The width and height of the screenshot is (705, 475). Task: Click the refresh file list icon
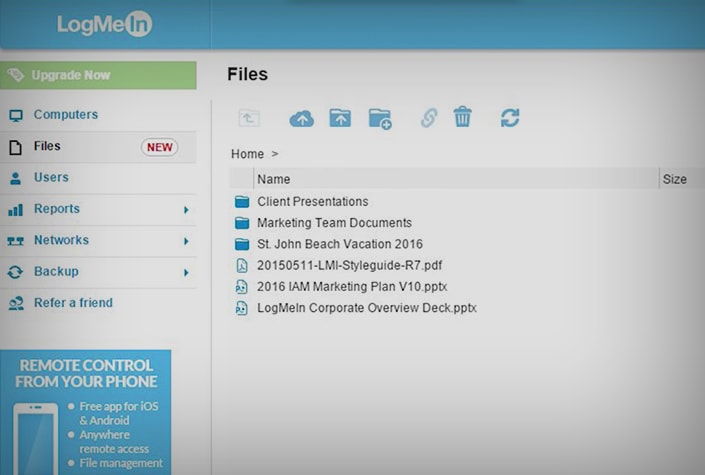[510, 118]
